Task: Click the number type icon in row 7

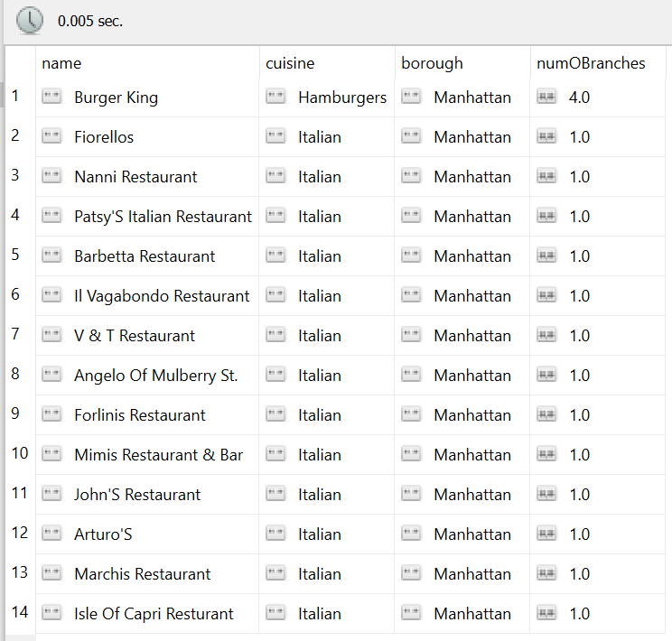Action: point(546,335)
